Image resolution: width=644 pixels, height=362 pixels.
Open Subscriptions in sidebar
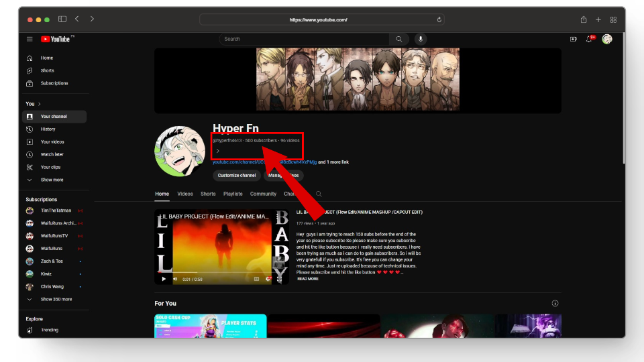pos(54,83)
